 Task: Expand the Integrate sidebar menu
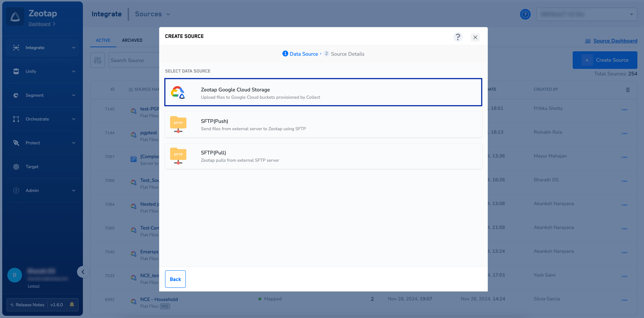point(43,47)
